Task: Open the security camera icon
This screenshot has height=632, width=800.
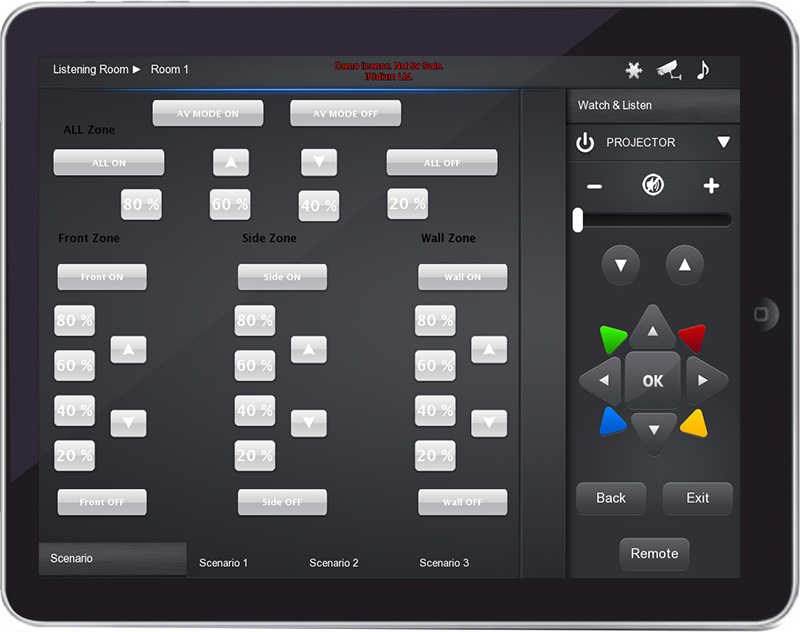Action: point(667,70)
